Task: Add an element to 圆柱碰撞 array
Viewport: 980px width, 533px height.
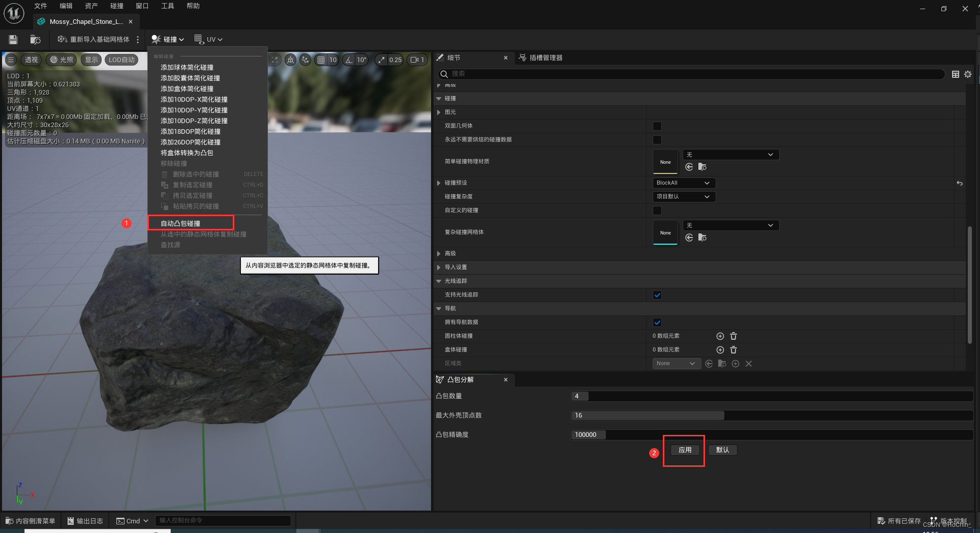Action: 720,336
